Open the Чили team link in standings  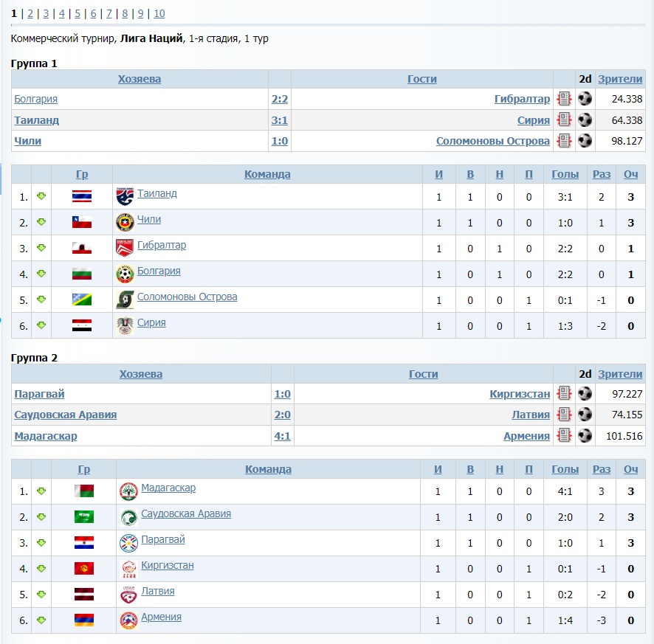148,219
